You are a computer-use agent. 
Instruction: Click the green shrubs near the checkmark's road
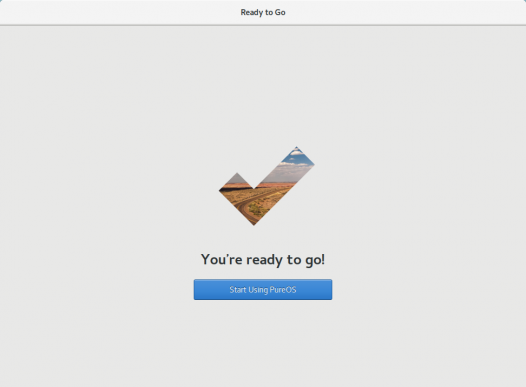coord(259,210)
